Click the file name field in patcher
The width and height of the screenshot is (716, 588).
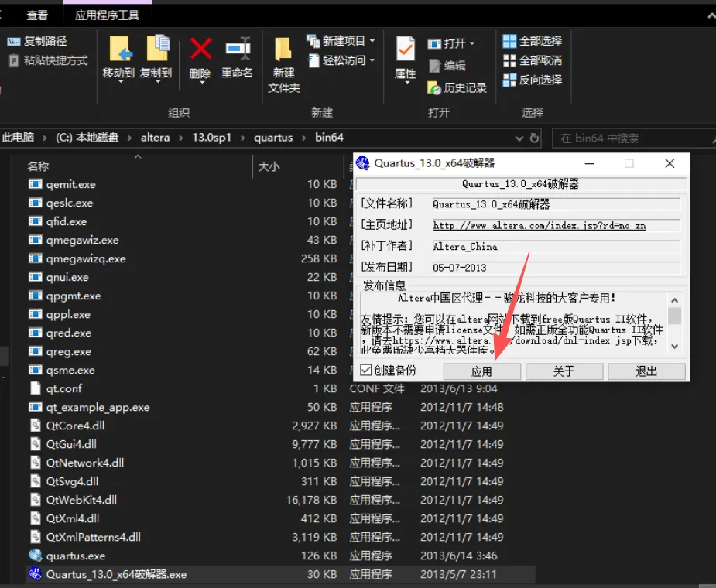pos(557,204)
